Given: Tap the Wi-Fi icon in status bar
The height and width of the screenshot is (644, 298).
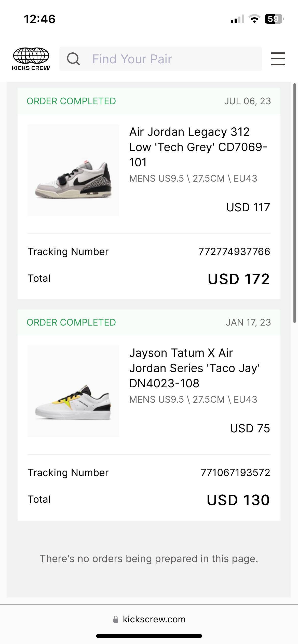Looking at the screenshot, I should pos(254,19).
